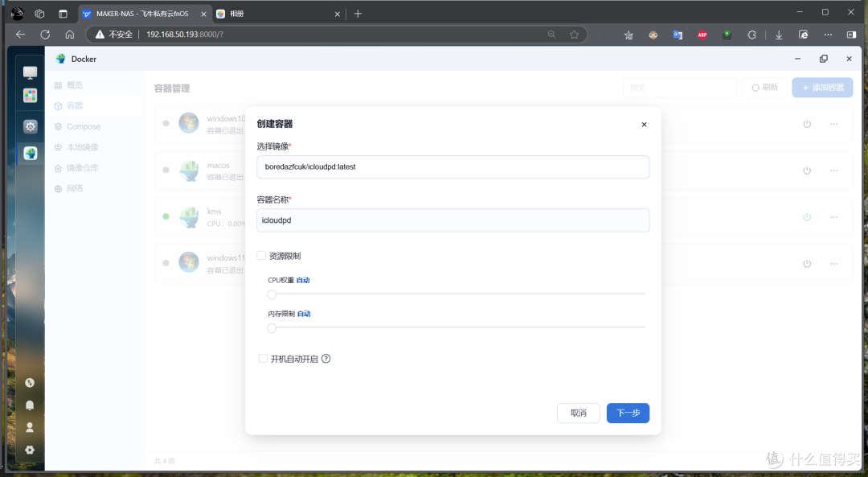Open more options for windows11 container
Screen dimensions: 868x477
[x=833, y=264]
